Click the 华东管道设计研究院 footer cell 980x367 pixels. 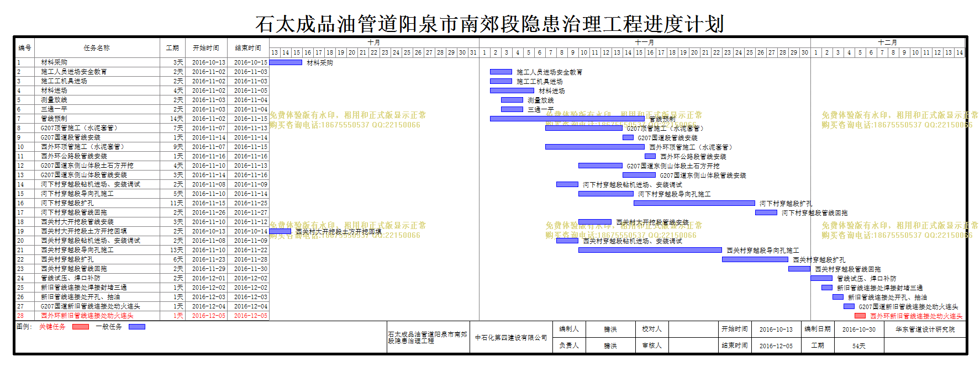click(925, 329)
